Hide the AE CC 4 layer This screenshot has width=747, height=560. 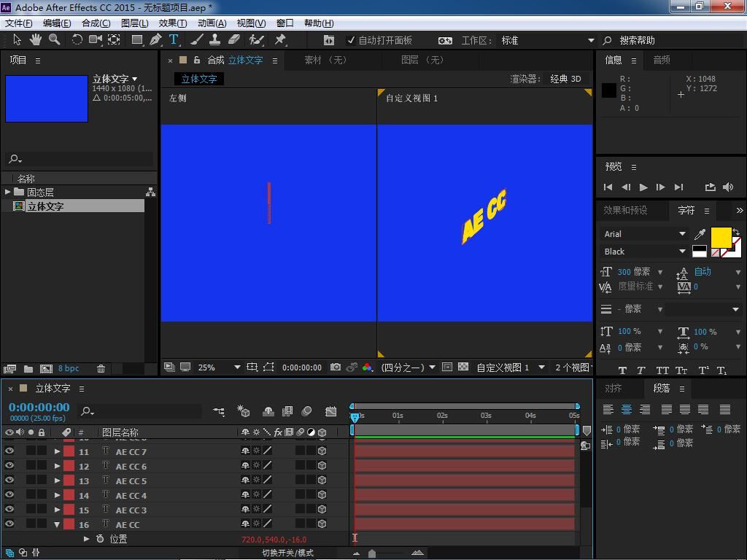(9, 495)
